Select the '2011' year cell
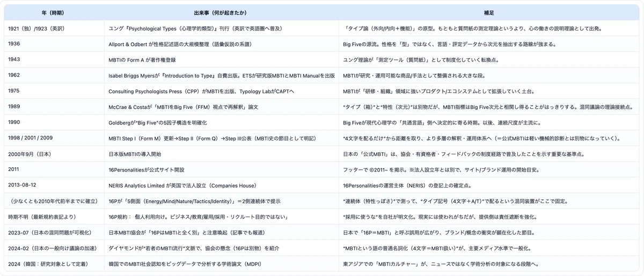The height and width of the screenshot is (276, 644). click(54, 169)
